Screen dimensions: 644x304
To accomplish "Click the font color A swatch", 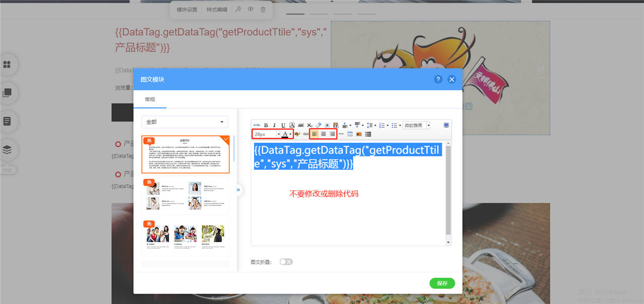I will pyautogui.click(x=285, y=134).
